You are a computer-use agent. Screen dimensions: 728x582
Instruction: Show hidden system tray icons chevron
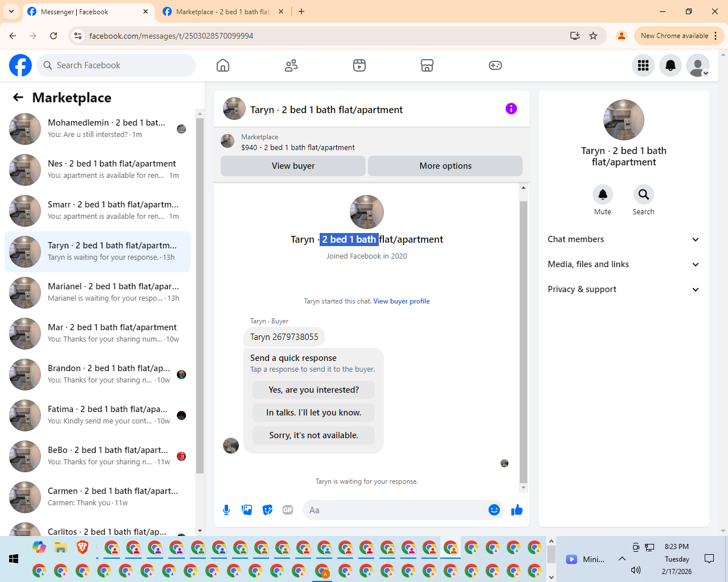pyautogui.click(x=622, y=559)
